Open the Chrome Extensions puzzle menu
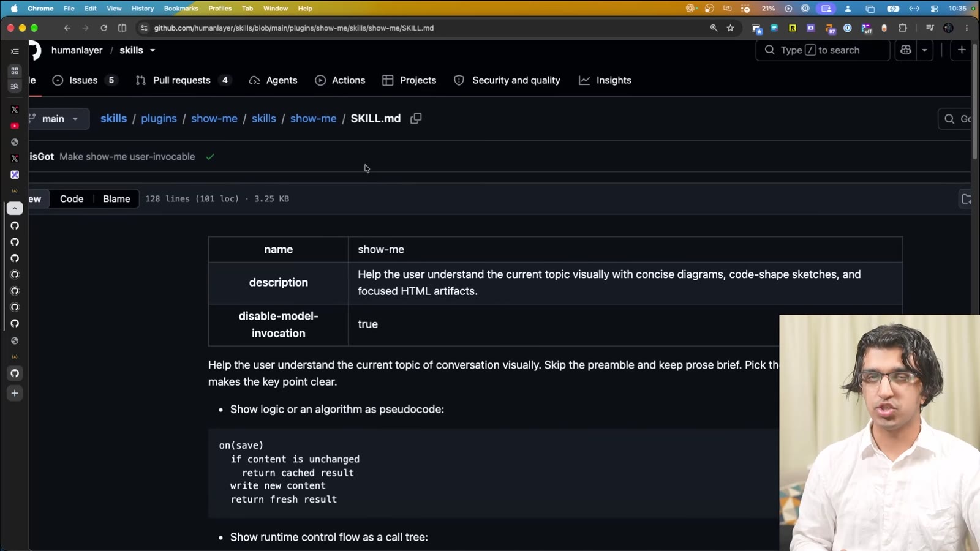 902,28
